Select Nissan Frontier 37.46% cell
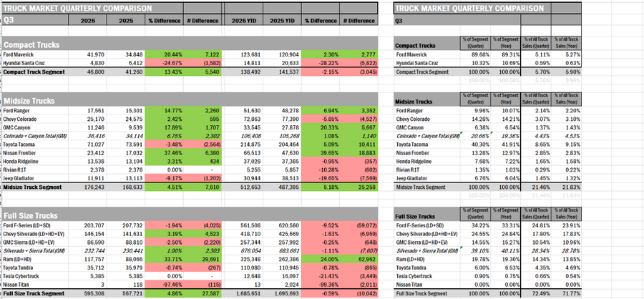 (164, 153)
